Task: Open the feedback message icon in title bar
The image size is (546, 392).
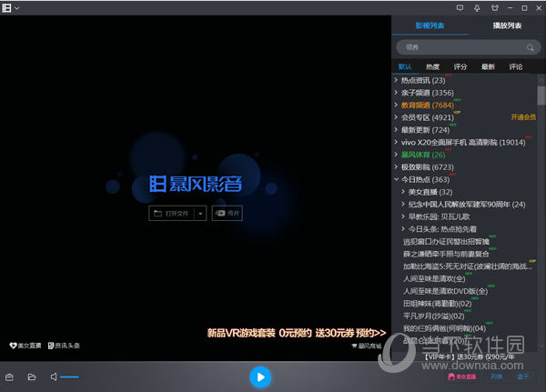Action: click(460, 7)
